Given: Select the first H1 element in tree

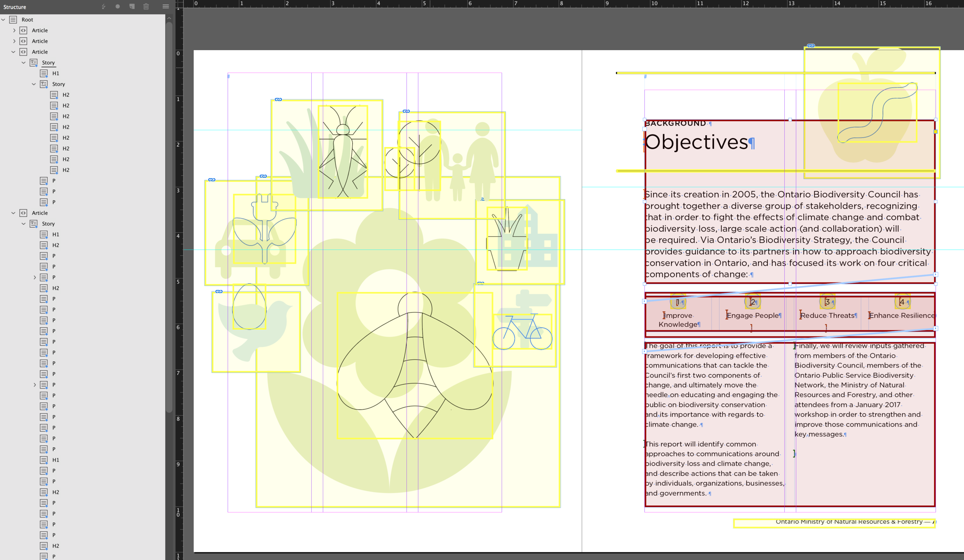Looking at the screenshot, I should pyautogui.click(x=55, y=73).
